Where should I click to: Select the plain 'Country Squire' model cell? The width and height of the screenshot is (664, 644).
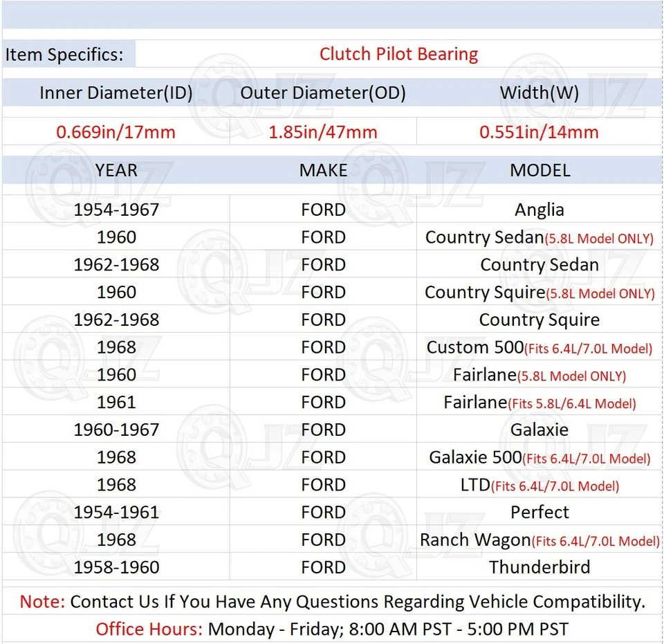coord(539,320)
